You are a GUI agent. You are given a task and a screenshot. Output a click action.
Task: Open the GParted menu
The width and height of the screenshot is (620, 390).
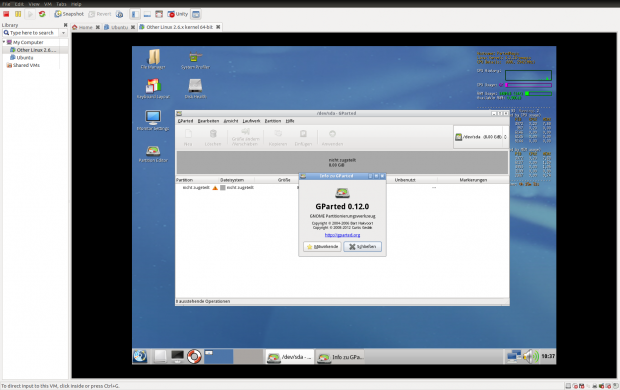185,121
